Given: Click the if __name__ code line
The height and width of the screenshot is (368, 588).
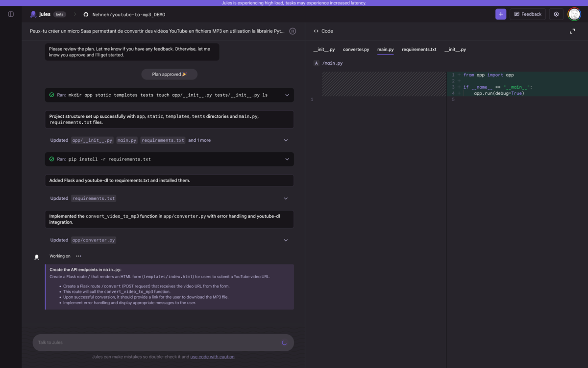Looking at the screenshot, I should [498, 87].
